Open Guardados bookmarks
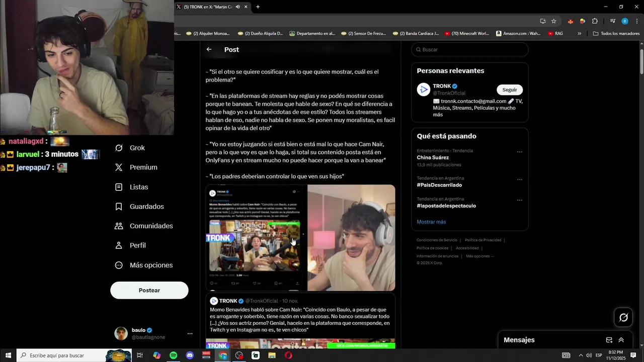This screenshot has height=362, width=644. click(x=139, y=207)
